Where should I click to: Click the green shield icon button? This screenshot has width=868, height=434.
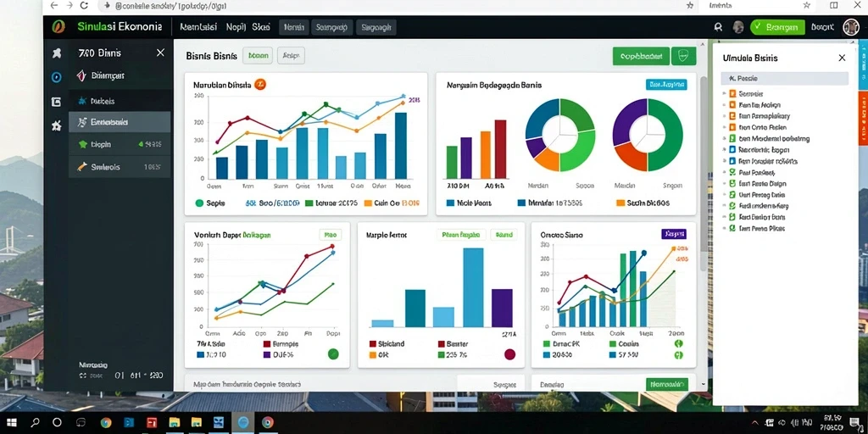(x=684, y=56)
